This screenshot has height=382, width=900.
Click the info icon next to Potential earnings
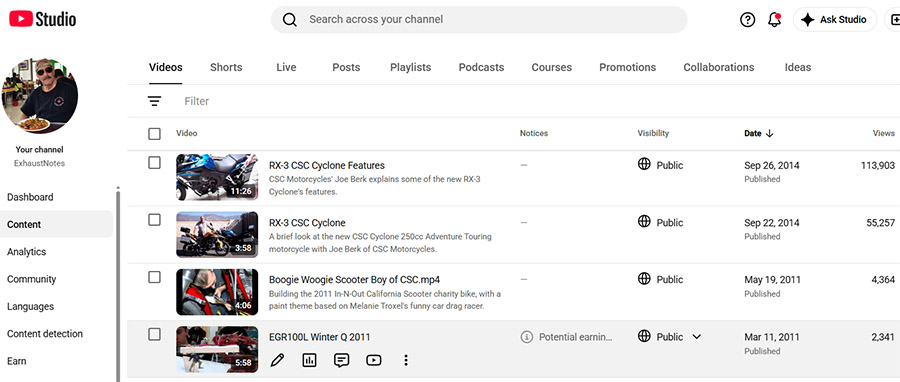[x=526, y=337]
